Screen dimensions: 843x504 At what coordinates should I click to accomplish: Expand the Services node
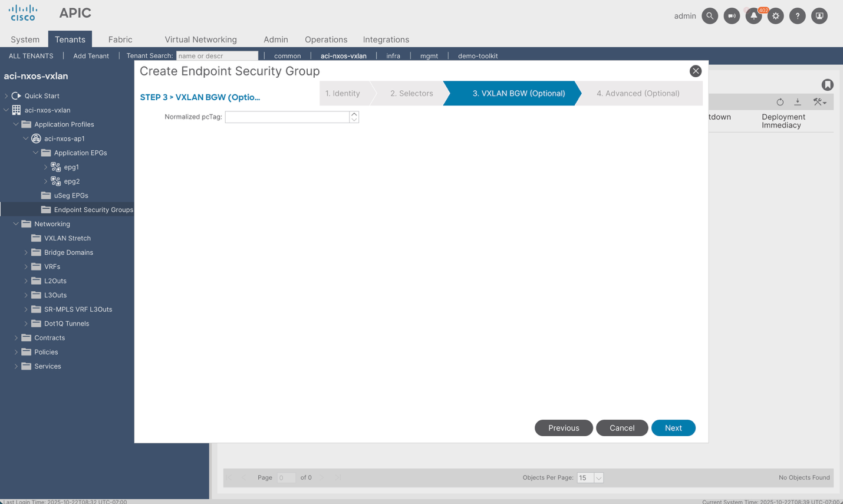pos(16,366)
